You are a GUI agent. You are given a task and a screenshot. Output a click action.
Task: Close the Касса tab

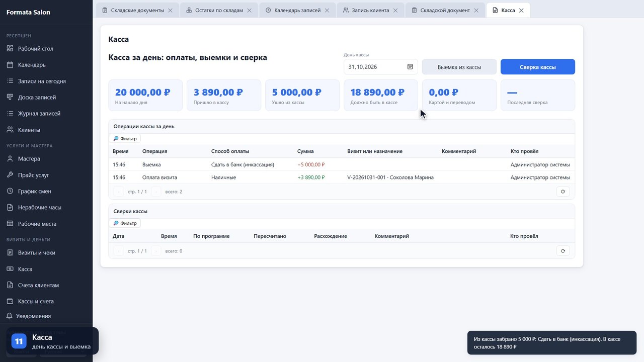(x=521, y=10)
